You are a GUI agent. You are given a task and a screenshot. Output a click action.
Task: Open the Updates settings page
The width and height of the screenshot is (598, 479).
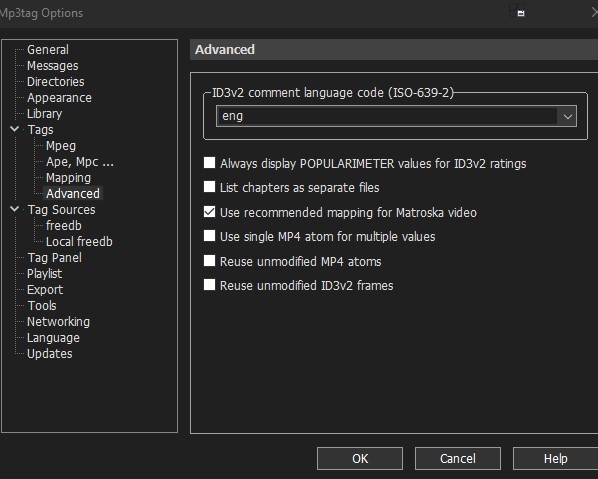pyautogui.click(x=50, y=354)
